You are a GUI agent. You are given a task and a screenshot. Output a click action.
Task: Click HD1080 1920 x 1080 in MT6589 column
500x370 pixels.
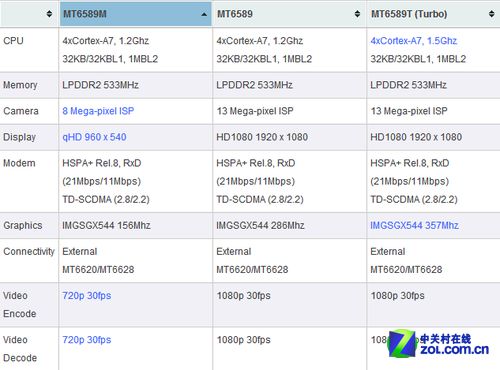[262, 137]
